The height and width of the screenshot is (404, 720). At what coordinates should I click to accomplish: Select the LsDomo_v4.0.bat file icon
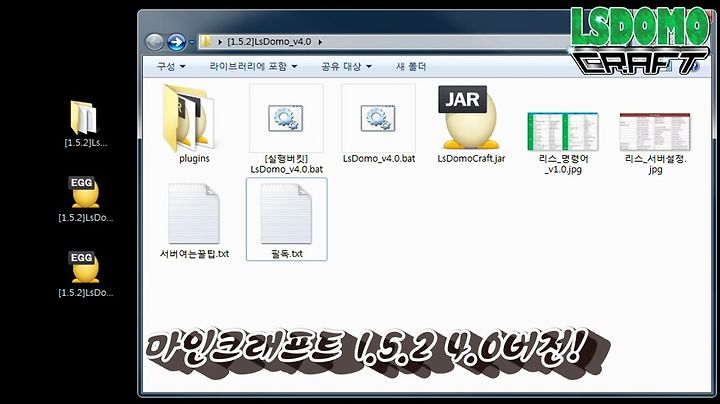[x=378, y=118]
